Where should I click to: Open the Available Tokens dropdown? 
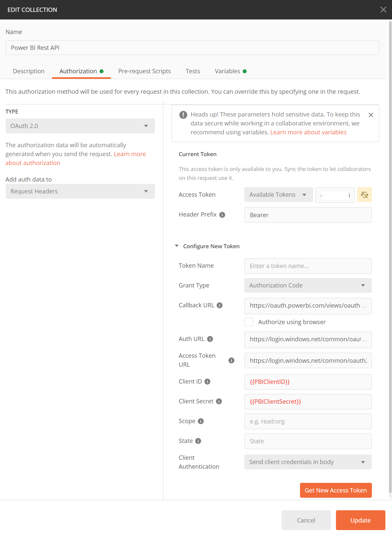pos(278,194)
